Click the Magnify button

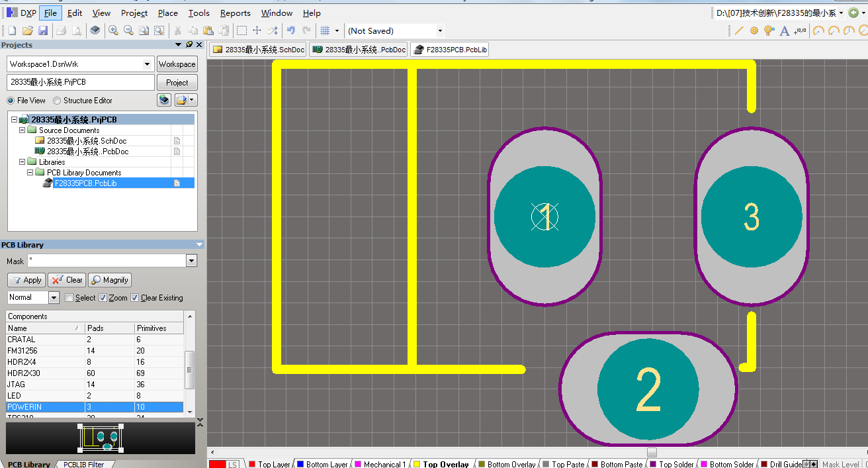point(110,280)
